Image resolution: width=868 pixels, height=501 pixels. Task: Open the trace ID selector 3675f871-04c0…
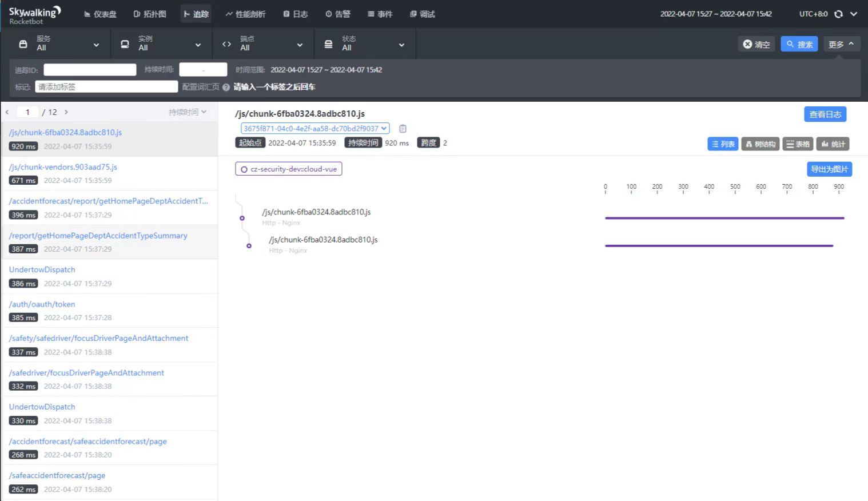coord(315,129)
